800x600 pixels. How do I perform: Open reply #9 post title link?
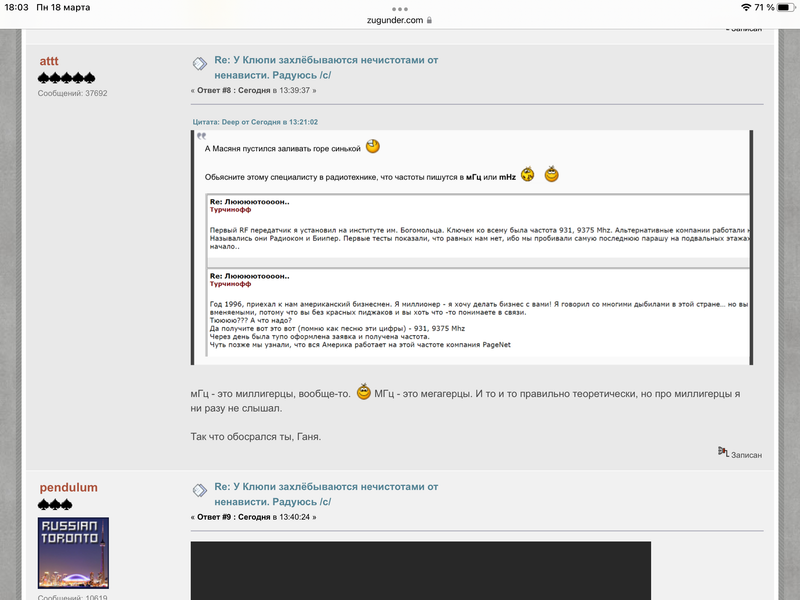tap(326, 494)
